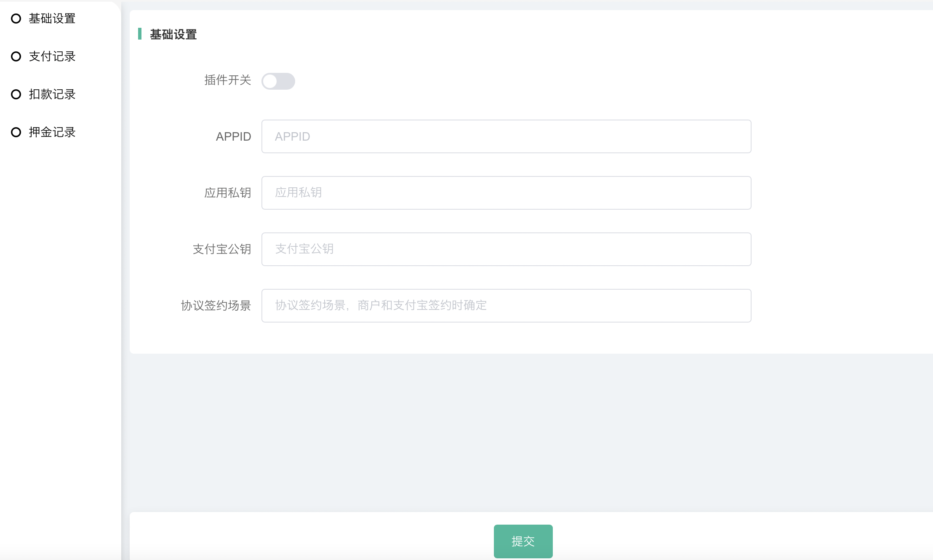Click the circle icon beside 基础设置
933x560 pixels.
tap(16, 19)
